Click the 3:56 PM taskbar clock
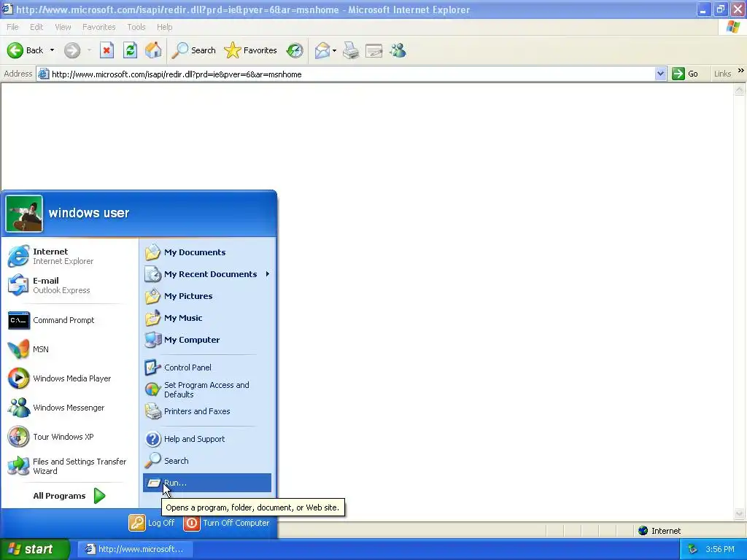This screenshot has width=747, height=560. tap(720, 549)
